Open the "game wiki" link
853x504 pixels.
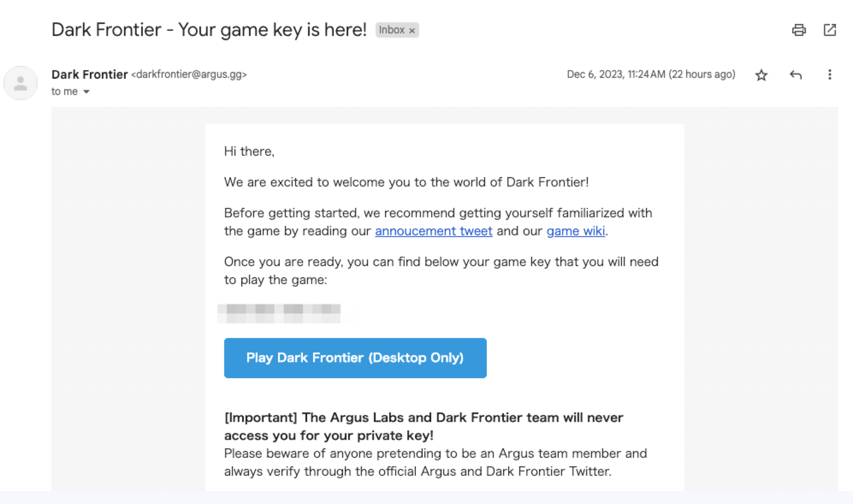click(x=575, y=231)
